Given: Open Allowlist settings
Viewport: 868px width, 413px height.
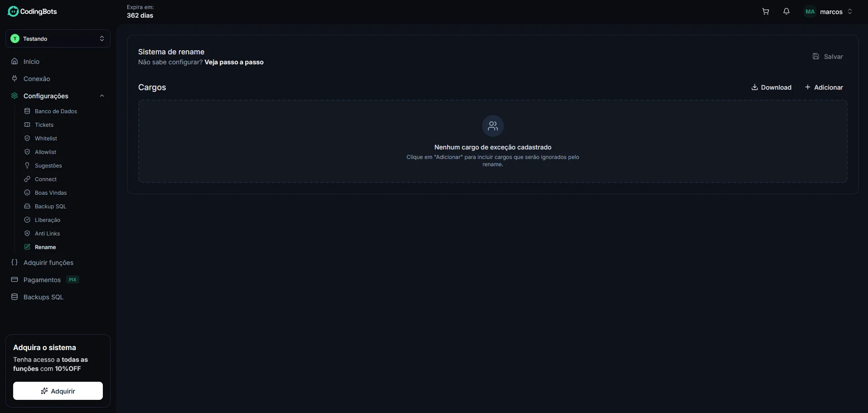Looking at the screenshot, I should tap(45, 152).
